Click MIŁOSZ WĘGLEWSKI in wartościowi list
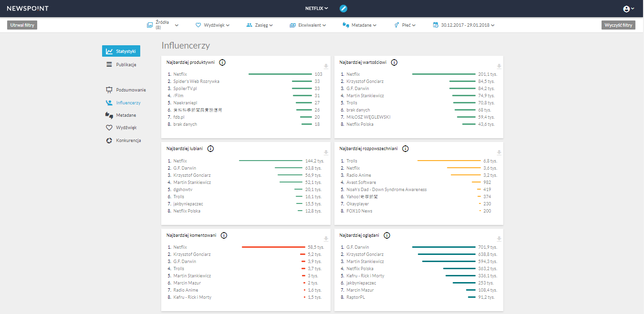Image resolution: width=644 pixels, height=314 pixels. (x=368, y=117)
